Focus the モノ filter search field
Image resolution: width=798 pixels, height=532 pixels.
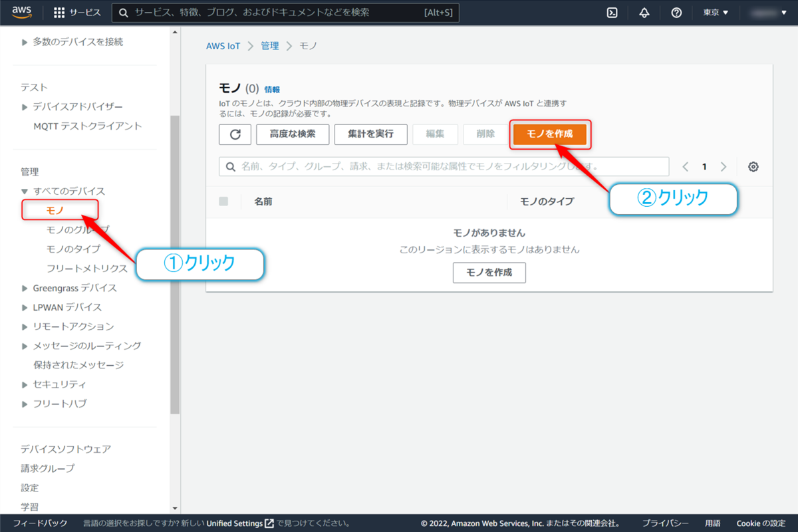[x=444, y=167]
